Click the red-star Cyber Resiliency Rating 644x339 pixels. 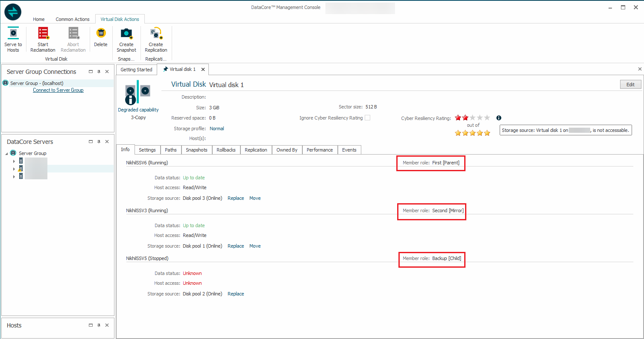click(472, 118)
